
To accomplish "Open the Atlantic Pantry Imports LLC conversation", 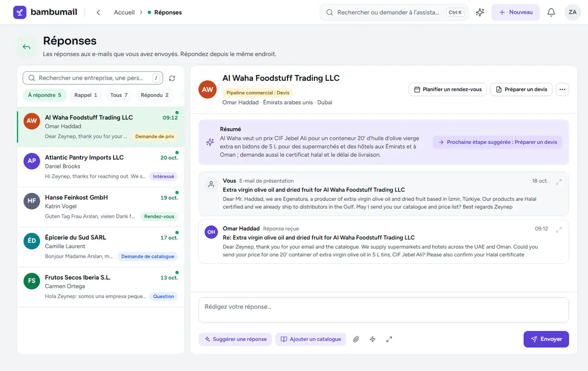I will (x=101, y=167).
